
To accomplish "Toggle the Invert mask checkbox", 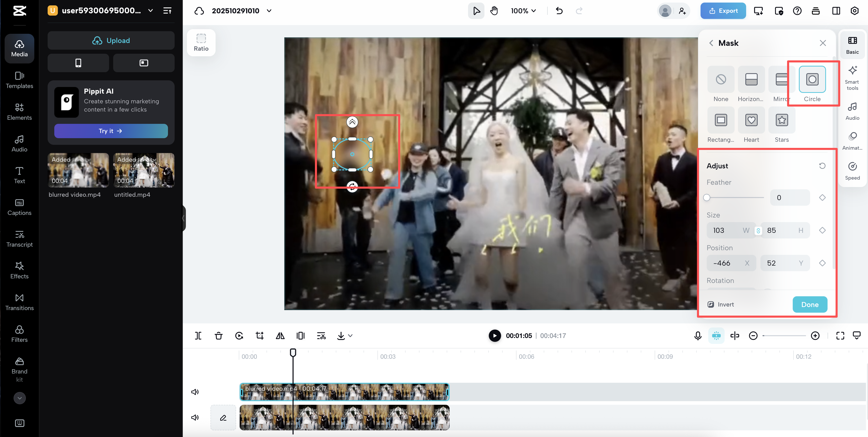I will pos(711,304).
